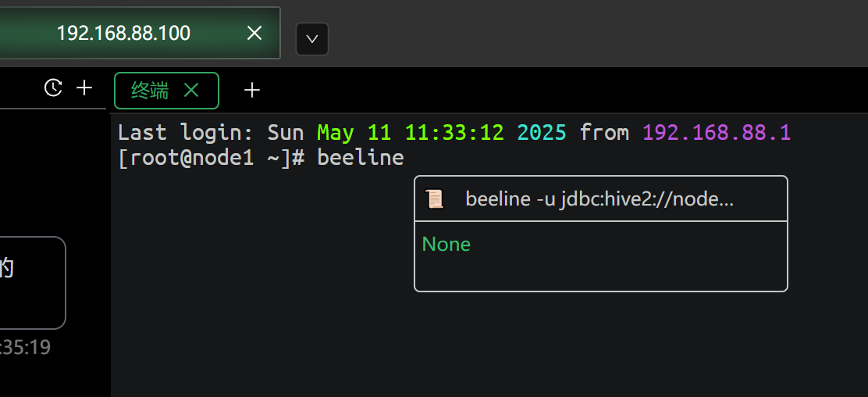This screenshot has height=397, width=868.
Task: Select the 终端 tab
Action: click(x=150, y=91)
